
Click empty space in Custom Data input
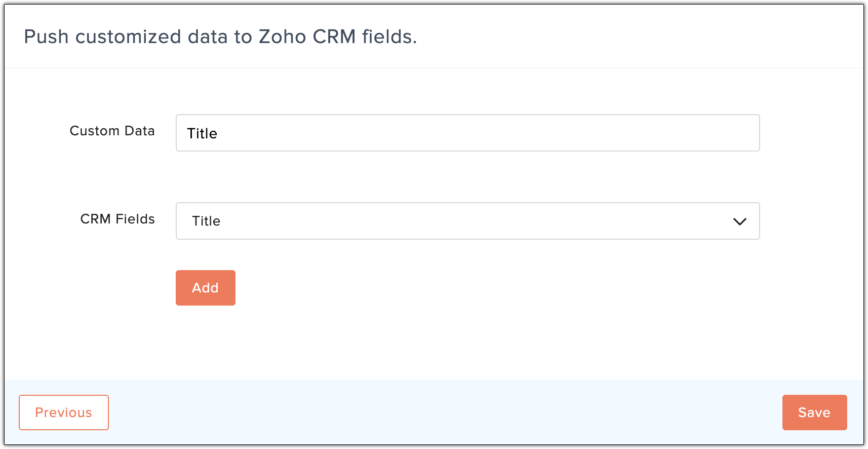point(486,133)
